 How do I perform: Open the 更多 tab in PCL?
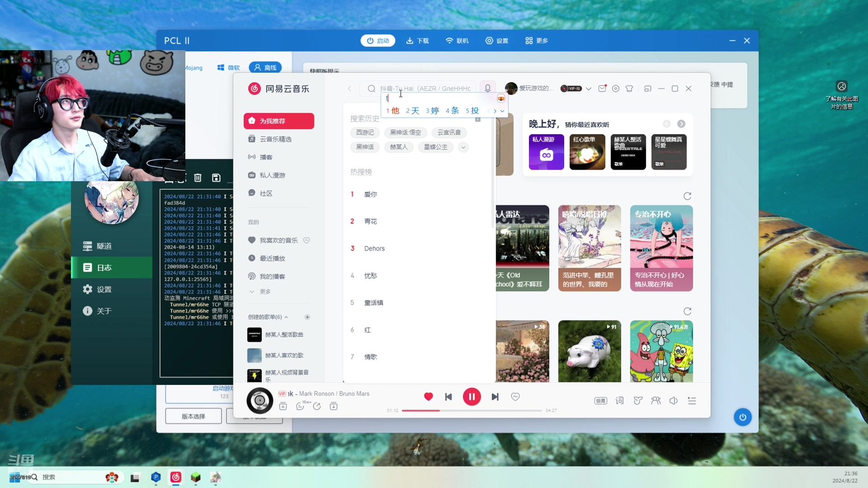pyautogui.click(x=537, y=41)
